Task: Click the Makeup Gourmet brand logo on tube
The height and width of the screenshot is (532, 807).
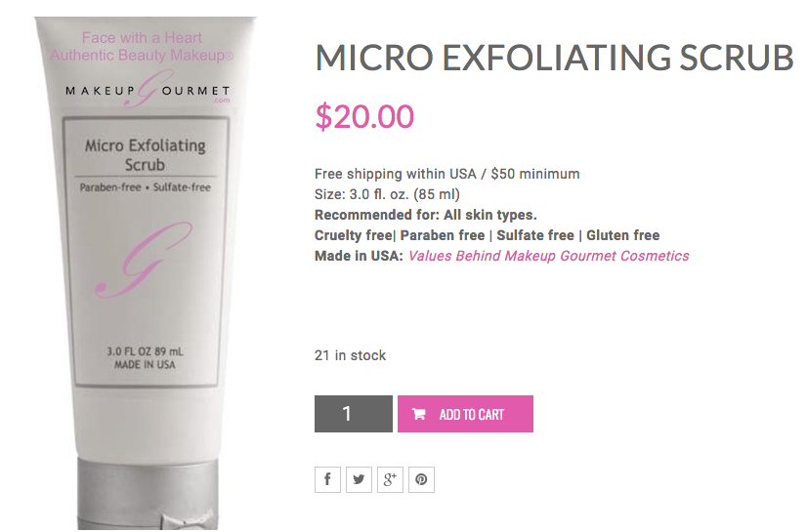Action: [148, 91]
